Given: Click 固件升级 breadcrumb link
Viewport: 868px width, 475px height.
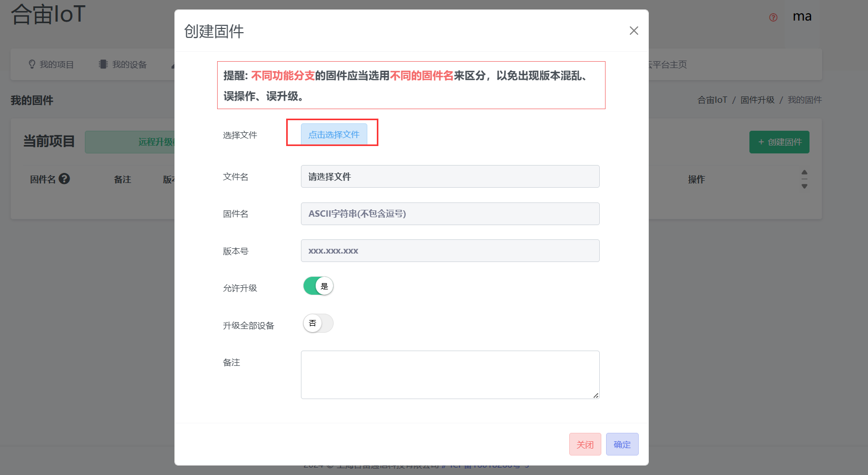Looking at the screenshot, I should click(757, 100).
